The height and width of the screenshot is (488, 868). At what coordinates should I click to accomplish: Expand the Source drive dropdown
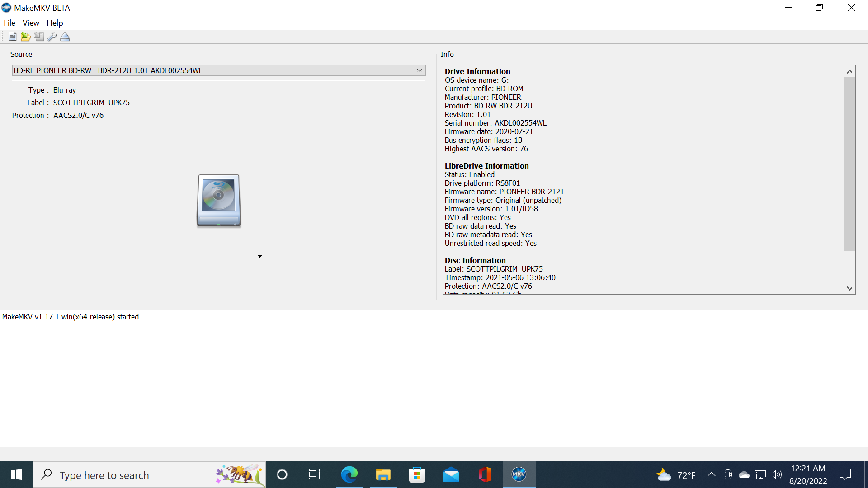pyautogui.click(x=420, y=70)
